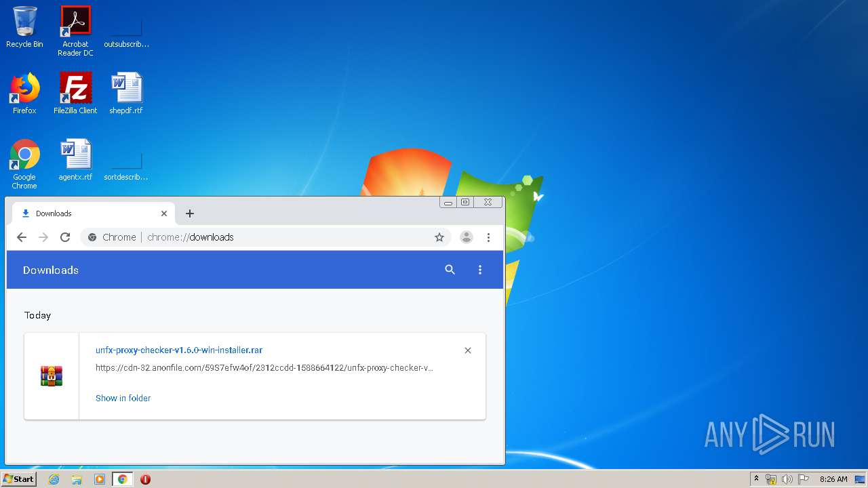Viewport: 868px width, 488px height.
Task: Remove unfx-proxy-checker download from list
Action: [x=468, y=350]
